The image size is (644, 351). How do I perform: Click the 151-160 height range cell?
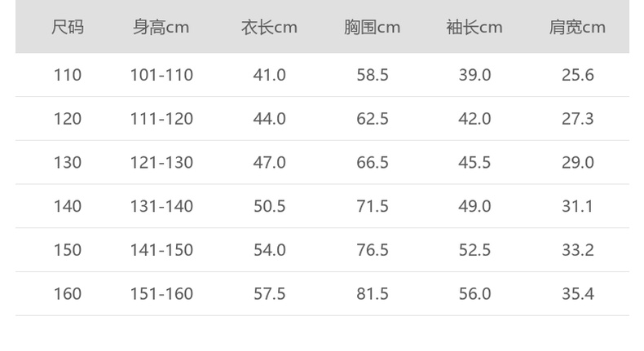pos(161,294)
